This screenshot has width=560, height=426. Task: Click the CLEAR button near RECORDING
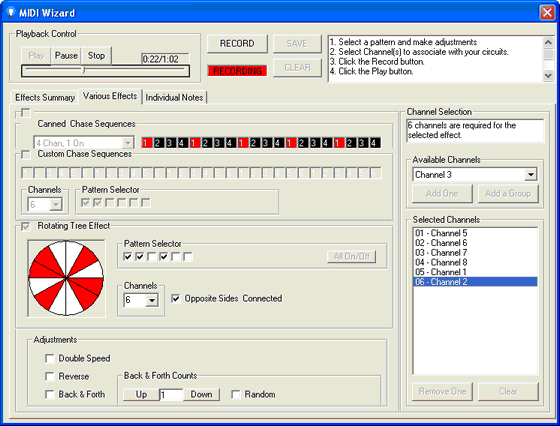(x=297, y=67)
